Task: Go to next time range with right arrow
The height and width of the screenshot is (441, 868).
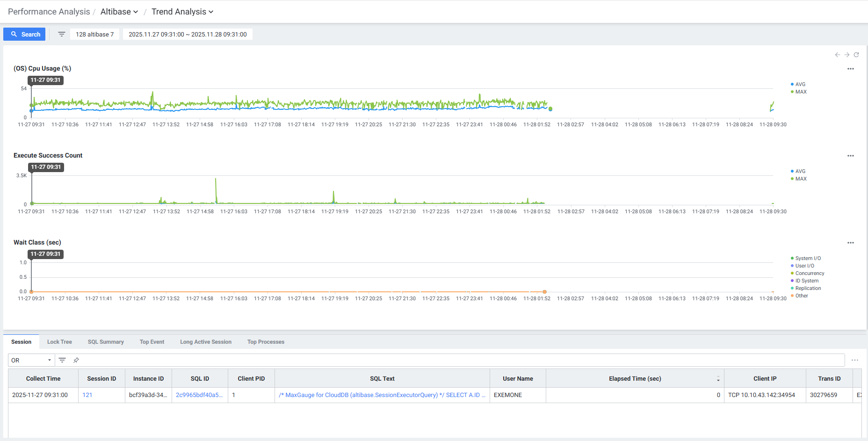Action: coord(847,55)
